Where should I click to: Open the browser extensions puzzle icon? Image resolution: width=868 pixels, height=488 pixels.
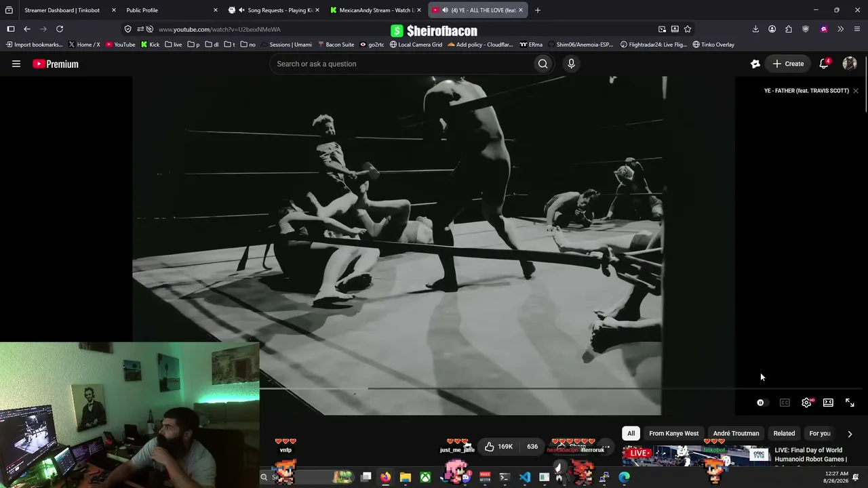point(789,29)
